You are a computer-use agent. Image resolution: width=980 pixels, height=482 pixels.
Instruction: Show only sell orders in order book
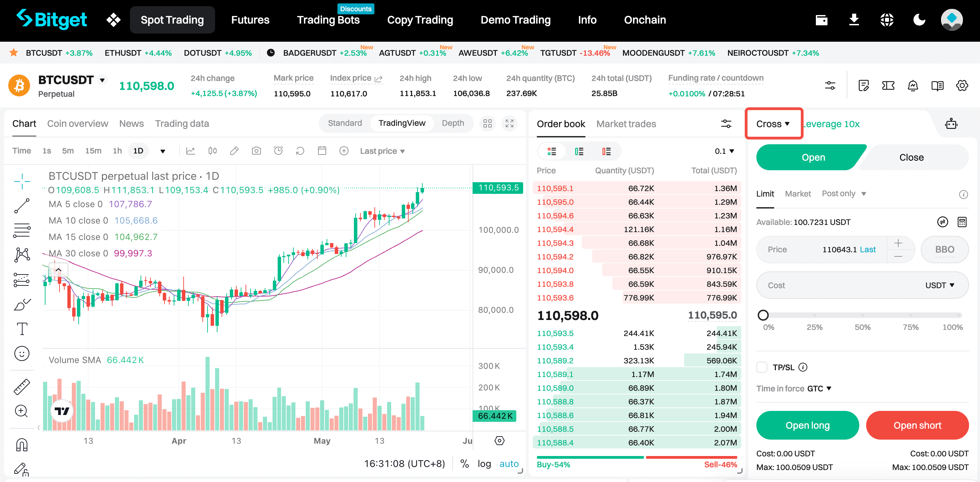tap(606, 151)
